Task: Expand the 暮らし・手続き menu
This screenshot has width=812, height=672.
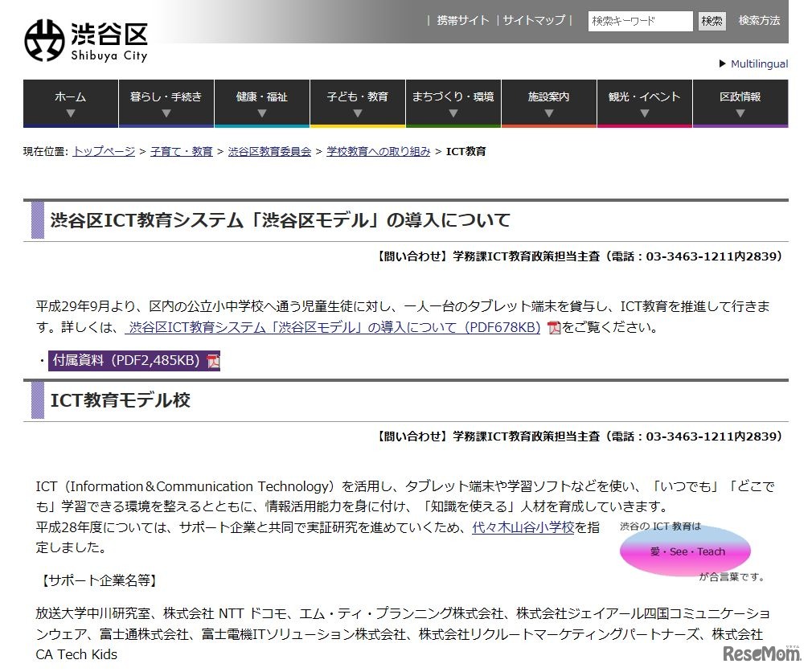Action: [166, 103]
